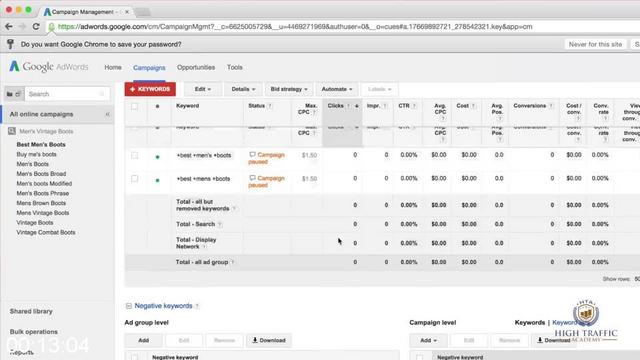Select Men's Boots Broad ad group
The image size is (640, 360).
coord(41,174)
